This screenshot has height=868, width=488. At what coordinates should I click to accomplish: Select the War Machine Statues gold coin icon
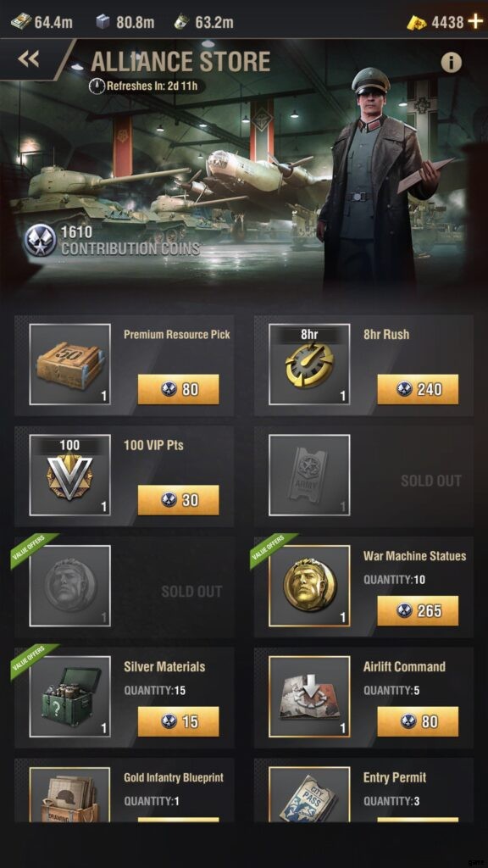[x=309, y=586]
